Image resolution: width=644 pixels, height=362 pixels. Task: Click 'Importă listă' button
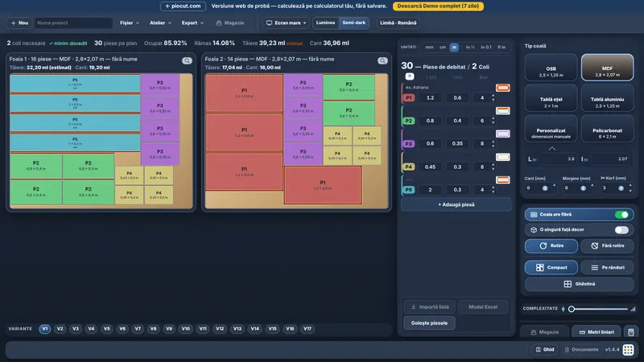(x=430, y=307)
